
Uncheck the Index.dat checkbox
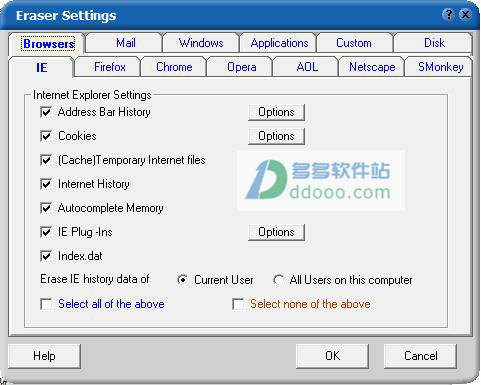46,256
